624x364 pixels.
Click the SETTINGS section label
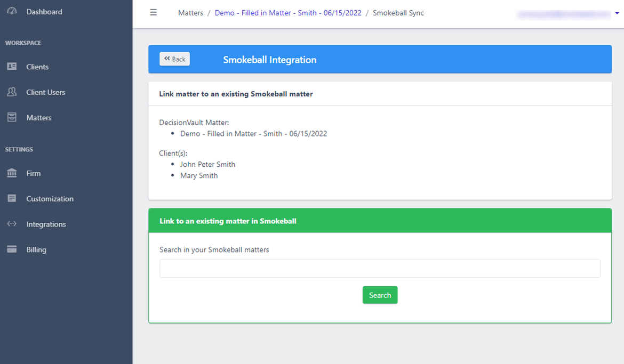click(19, 150)
